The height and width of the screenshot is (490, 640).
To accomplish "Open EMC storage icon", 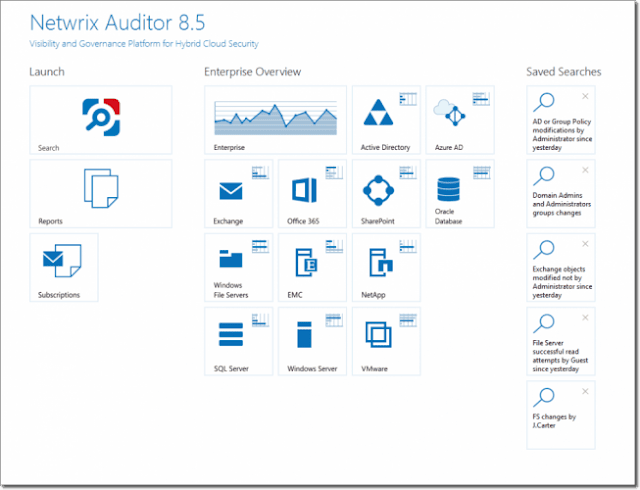I will click(306, 263).
